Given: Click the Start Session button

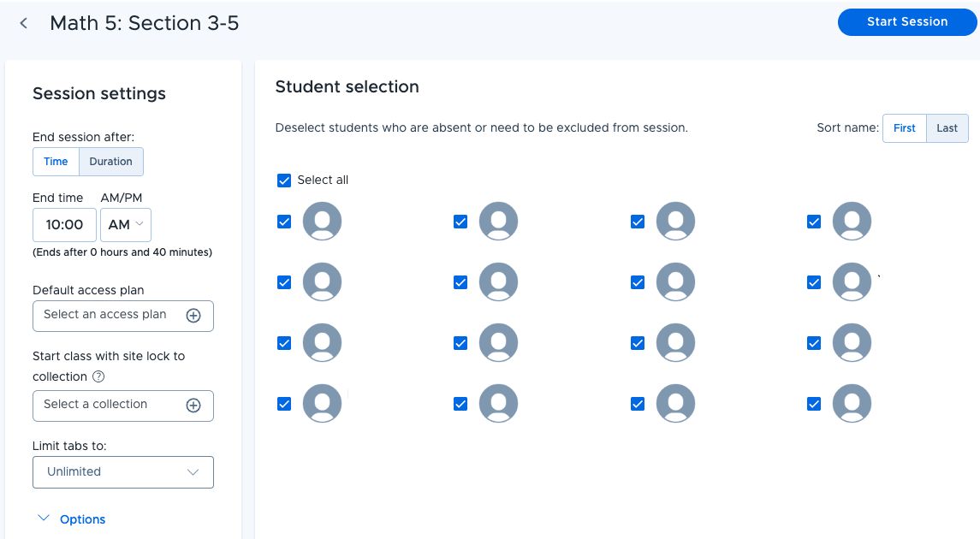Looking at the screenshot, I should coord(907,22).
